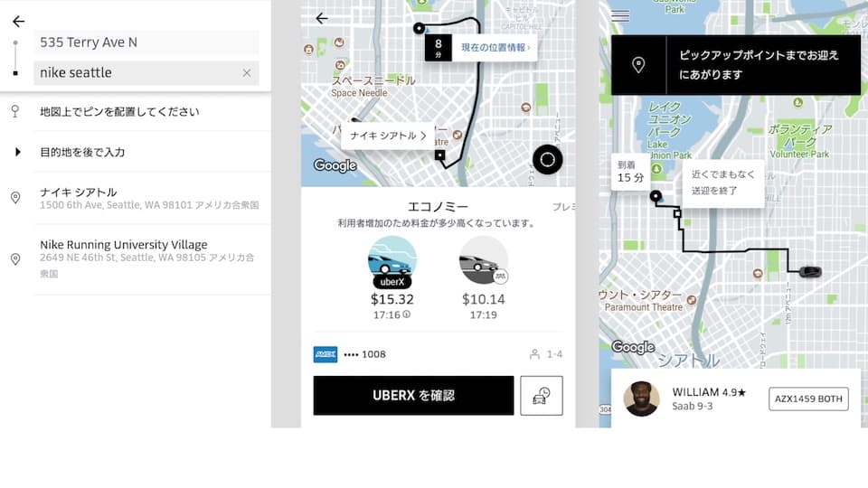Viewport: 868px width, 488px height.
Task: Change Amex payment card ending 1008
Action: click(349, 354)
